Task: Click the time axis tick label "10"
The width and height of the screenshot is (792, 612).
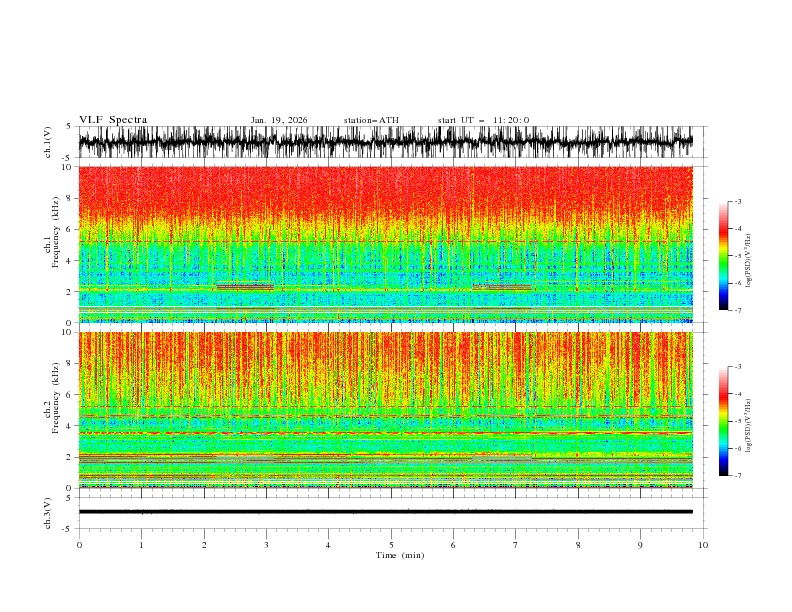Action: click(703, 545)
